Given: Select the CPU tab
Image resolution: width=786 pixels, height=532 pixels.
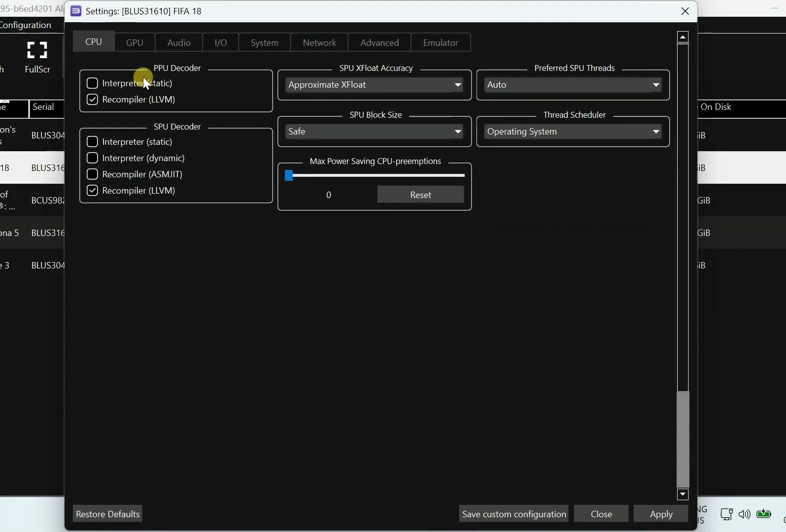Looking at the screenshot, I should 94,42.
